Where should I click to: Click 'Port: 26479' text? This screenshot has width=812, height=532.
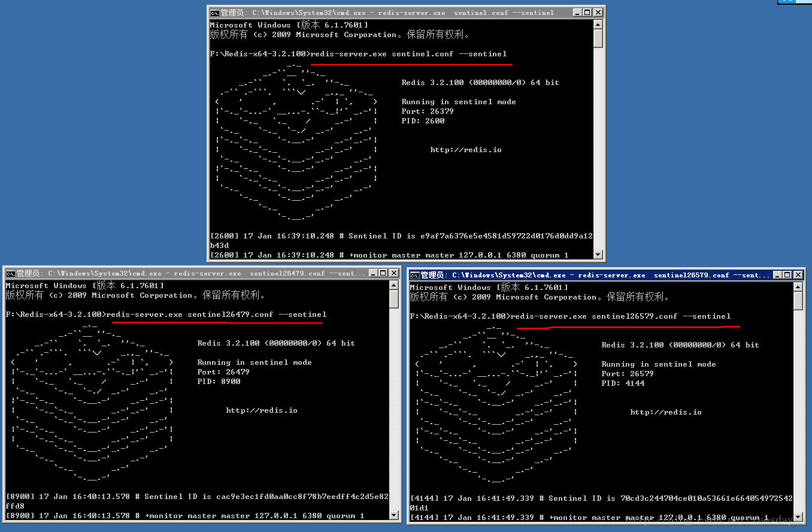click(x=223, y=372)
